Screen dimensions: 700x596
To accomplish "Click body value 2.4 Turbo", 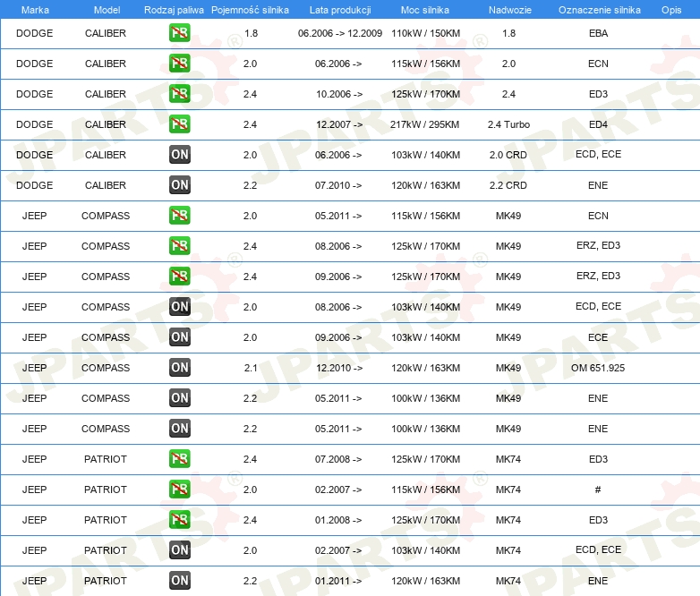I will pos(508,124).
